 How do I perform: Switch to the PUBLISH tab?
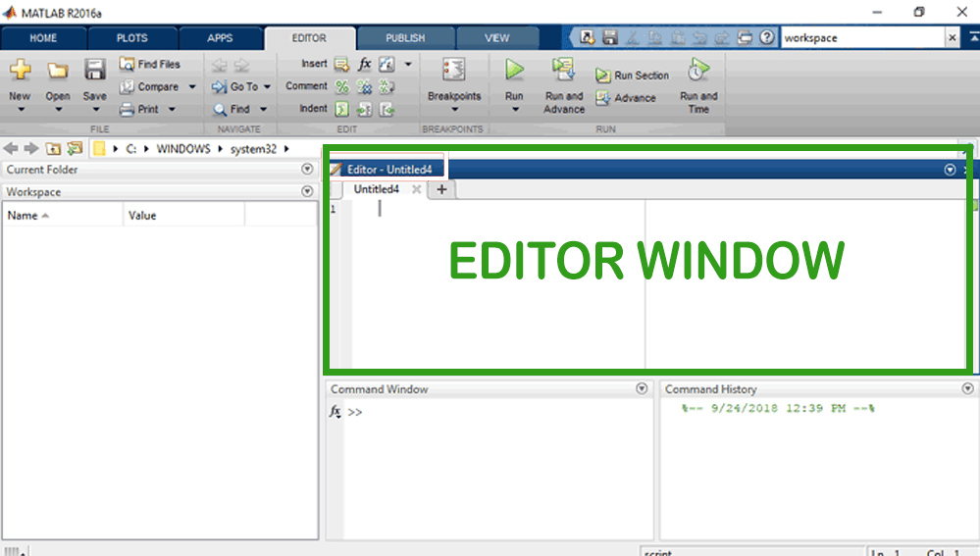pyautogui.click(x=405, y=38)
